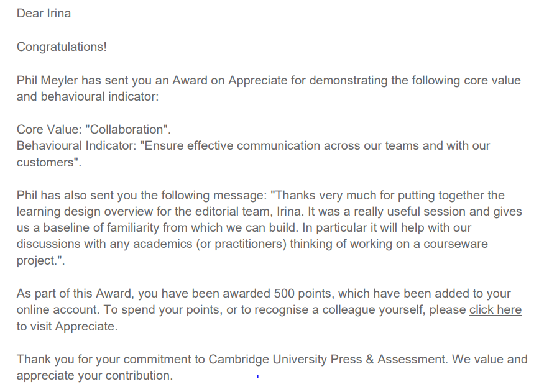Image resolution: width=539 pixels, height=392 pixels.
Task: Click the "Congratulations!" text
Action: (62, 47)
